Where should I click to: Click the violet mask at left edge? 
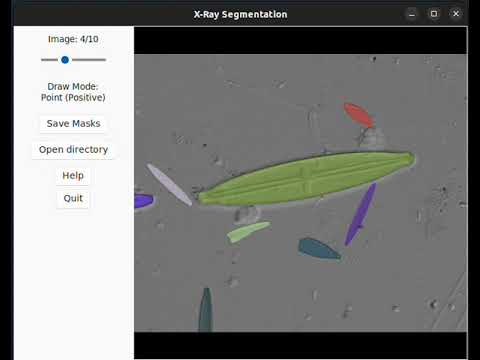[x=143, y=201]
